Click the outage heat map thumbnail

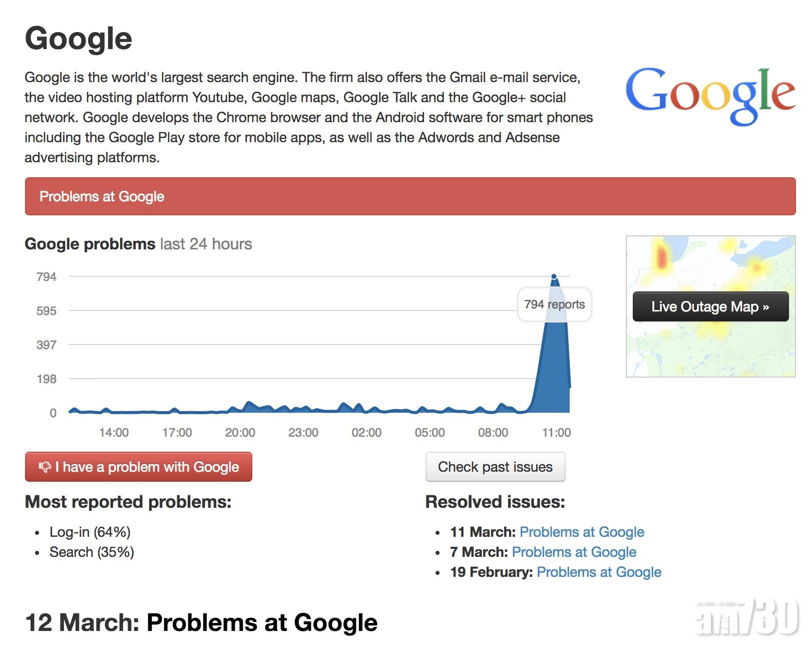(710, 351)
